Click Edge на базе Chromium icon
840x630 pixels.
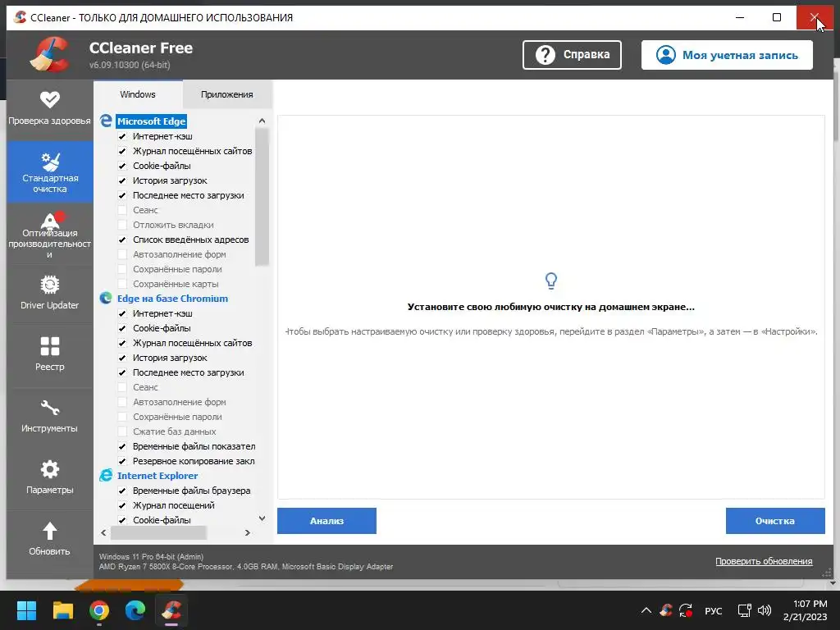coord(106,299)
